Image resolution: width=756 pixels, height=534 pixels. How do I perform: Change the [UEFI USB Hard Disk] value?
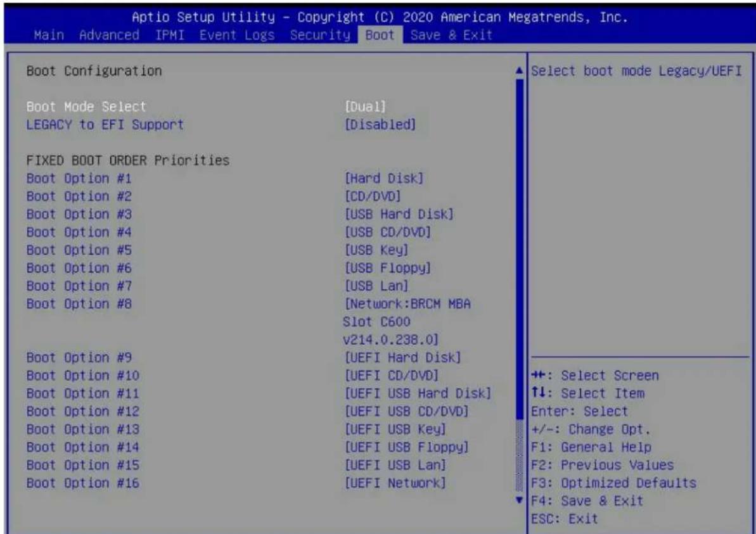tap(418, 394)
